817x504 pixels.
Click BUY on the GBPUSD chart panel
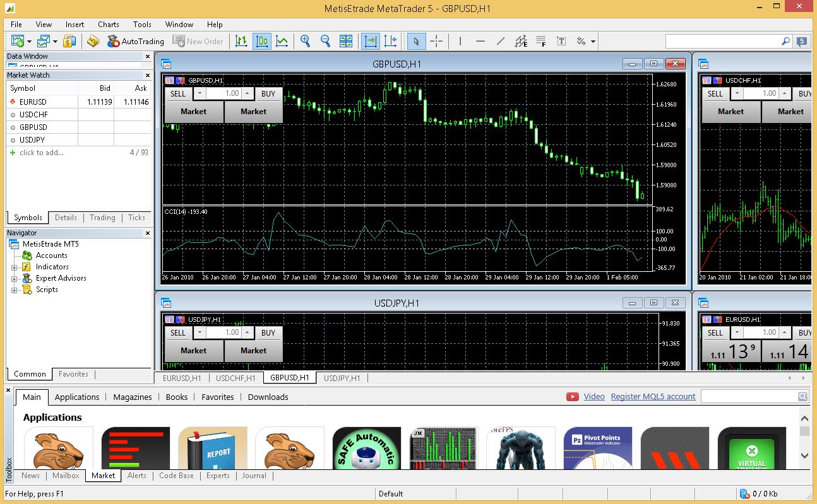coord(268,93)
